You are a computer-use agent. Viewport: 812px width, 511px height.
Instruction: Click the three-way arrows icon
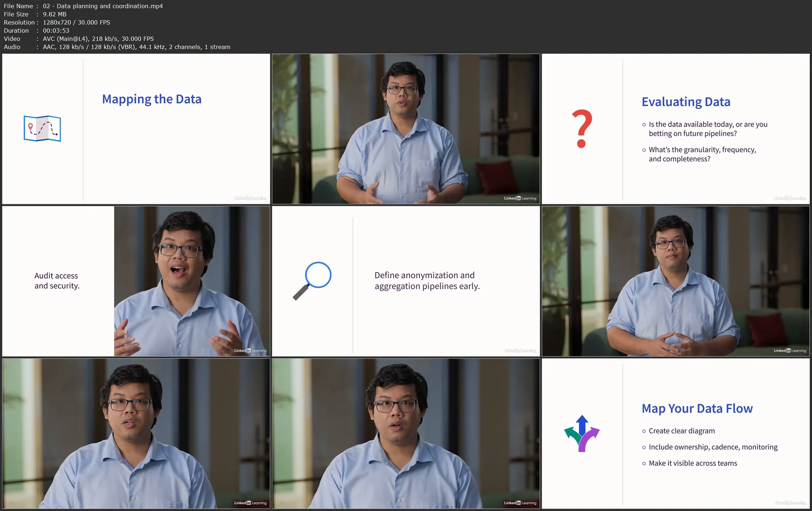(582, 433)
